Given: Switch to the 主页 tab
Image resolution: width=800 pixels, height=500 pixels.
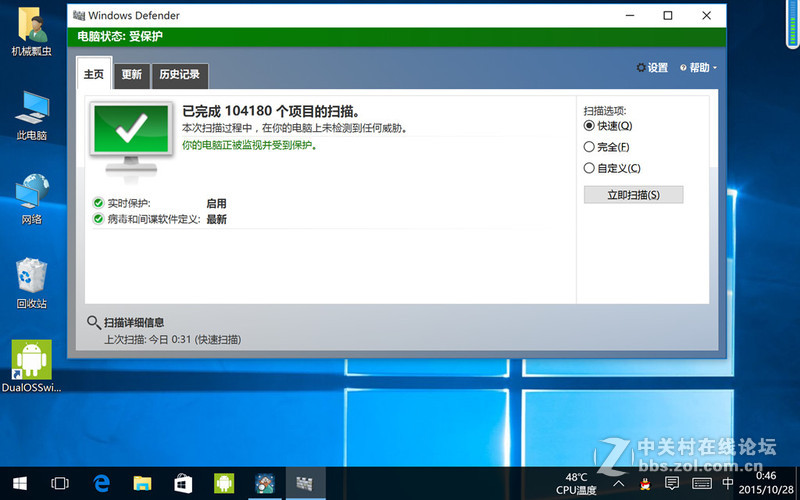Looking at the screenshot, I should pos(94,74).
